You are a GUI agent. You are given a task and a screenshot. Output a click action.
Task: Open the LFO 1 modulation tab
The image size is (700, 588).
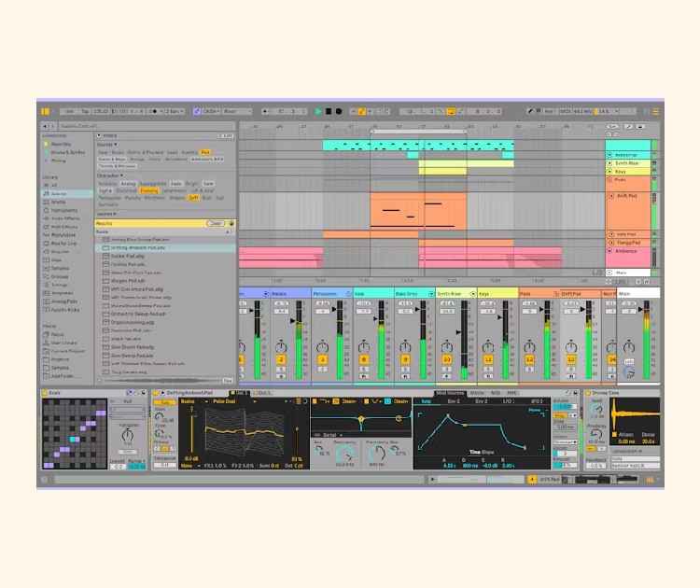point(509,401)
